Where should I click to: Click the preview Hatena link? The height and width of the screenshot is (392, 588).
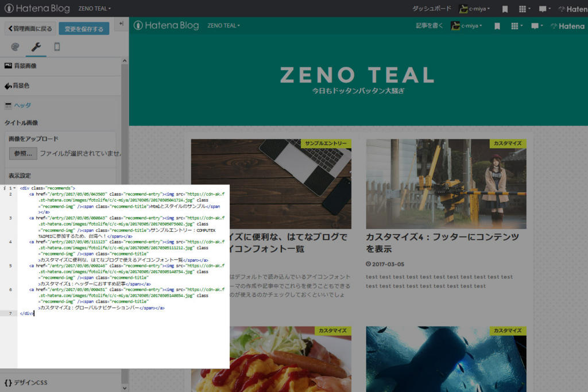(x=568, y=26)
